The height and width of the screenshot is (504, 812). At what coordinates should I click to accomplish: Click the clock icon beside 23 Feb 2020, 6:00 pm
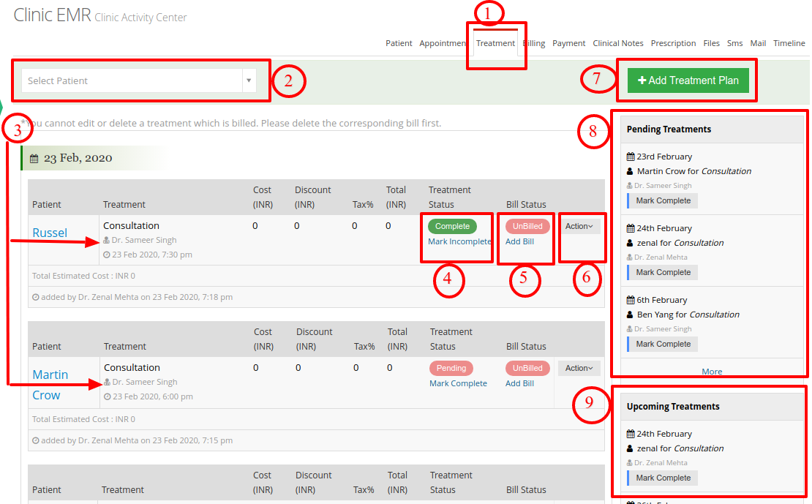tap(108, 396)
